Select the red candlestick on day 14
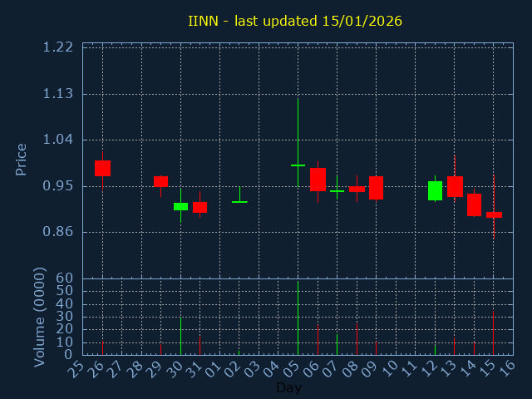 click(x=474, y=204)
